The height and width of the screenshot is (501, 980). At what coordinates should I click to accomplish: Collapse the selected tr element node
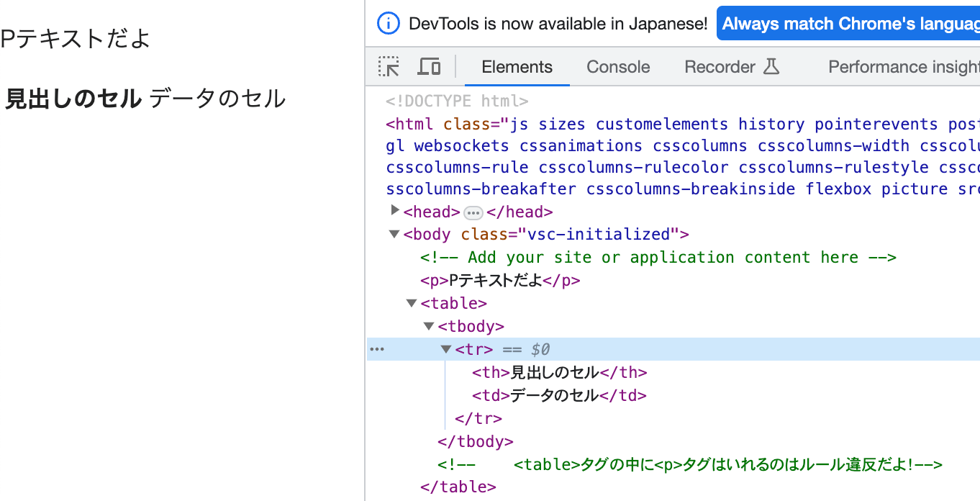tap(446, 349)
